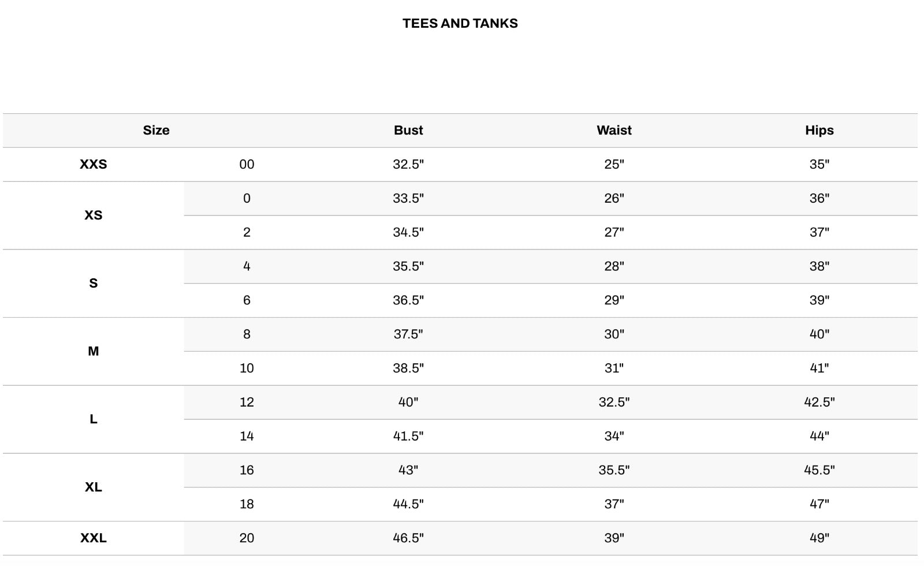
Task: Click the 38.5" bust value
Action: pos(408,368)
